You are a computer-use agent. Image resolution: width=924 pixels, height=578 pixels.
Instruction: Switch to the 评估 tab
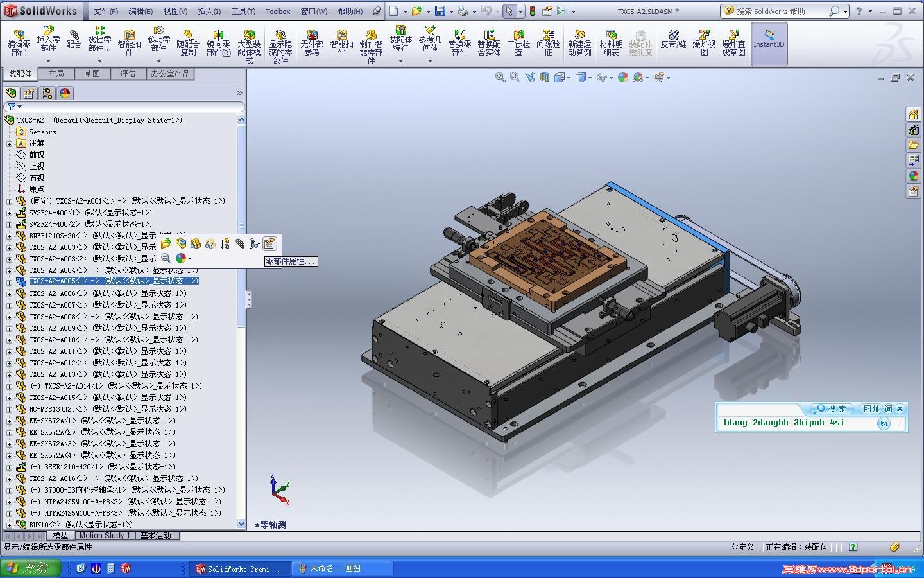128,74
